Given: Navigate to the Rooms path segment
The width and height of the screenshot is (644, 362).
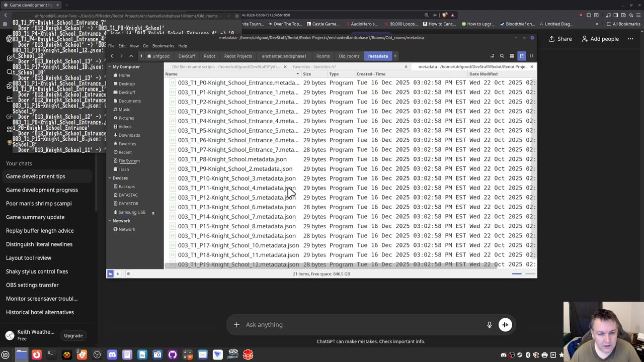Looking at the screenshot, I should click(x=323, y=56).
